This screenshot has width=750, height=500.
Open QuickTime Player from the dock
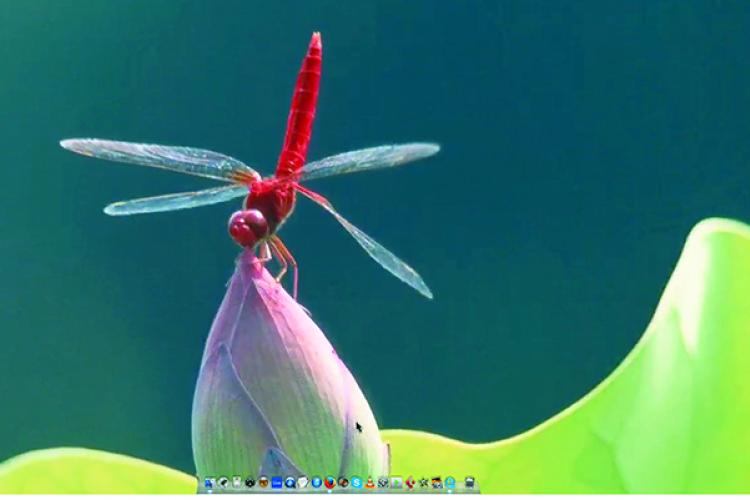pos(290,482)
